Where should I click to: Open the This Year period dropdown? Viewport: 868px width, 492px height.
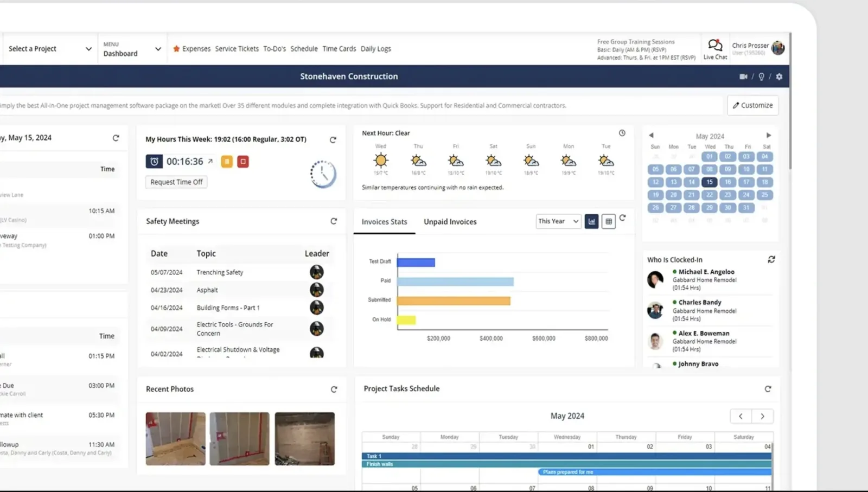tap(558, 221)
